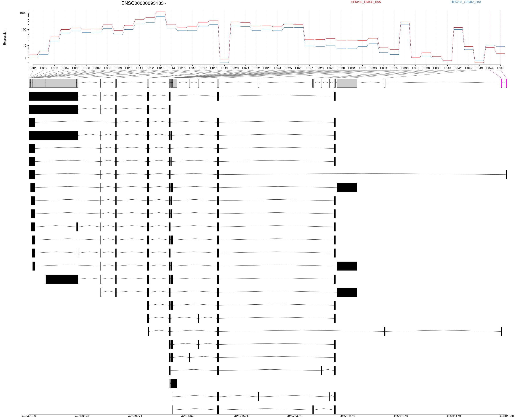This screenshot has width=531, height=420.
Task: Click exon label E045
Action: click(500, 68)
